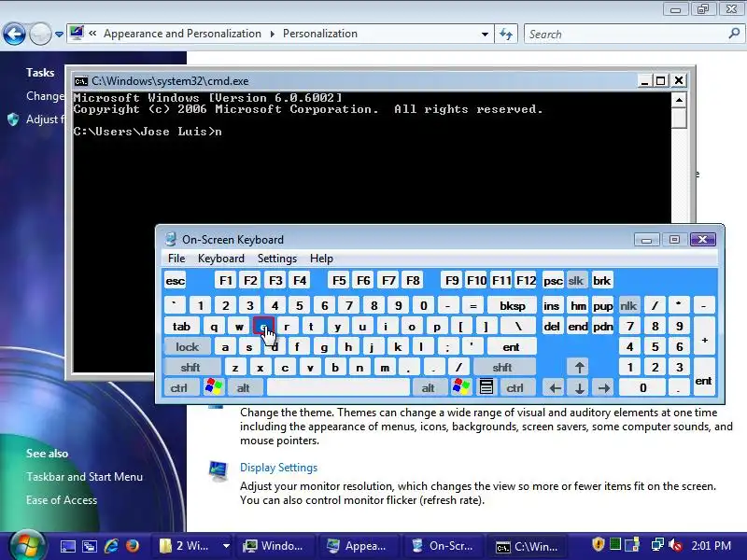Click Show Desktop quick launch icon
This screenshot has height=560, width=747.
tap(67, 546)
